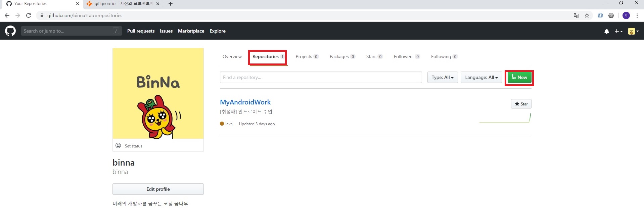Switch to the gitignore.io browser tab
The height and width of the screenshot is (221, 644).
[123, 4]
